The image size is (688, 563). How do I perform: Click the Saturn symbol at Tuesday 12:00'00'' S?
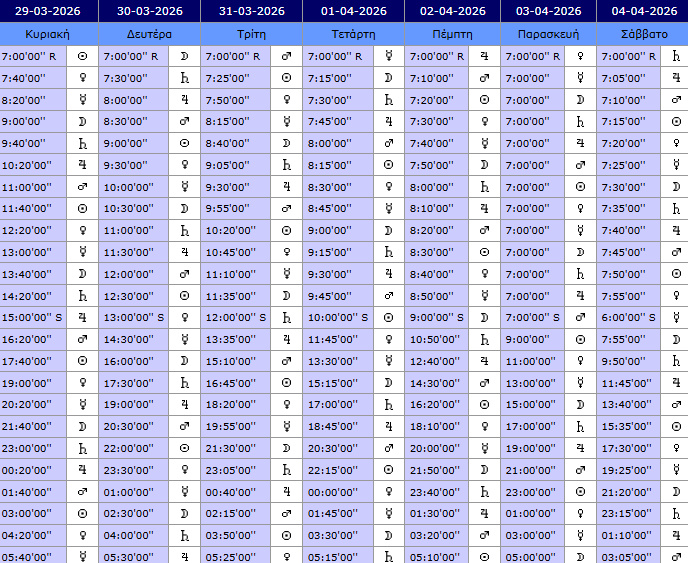286,318
